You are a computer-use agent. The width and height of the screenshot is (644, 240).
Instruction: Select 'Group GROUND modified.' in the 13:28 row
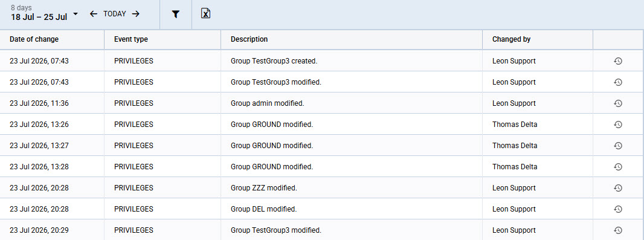click(272, 167)
